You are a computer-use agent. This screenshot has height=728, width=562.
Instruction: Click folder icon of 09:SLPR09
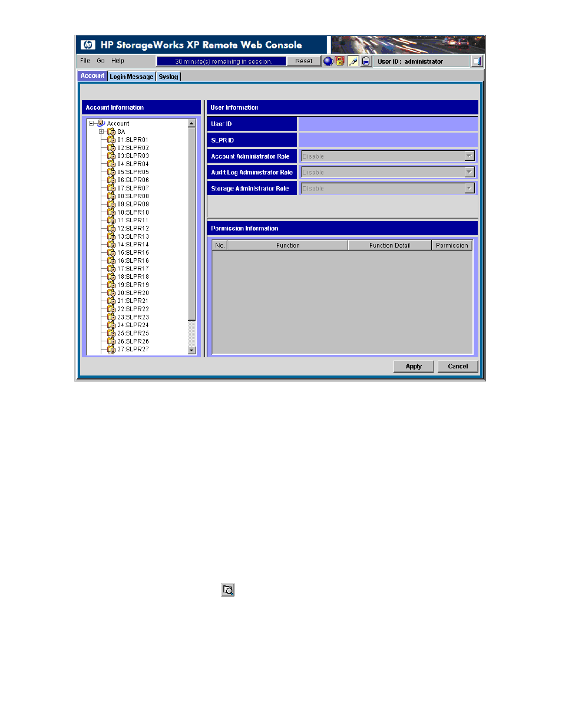[x=111, y=204]
